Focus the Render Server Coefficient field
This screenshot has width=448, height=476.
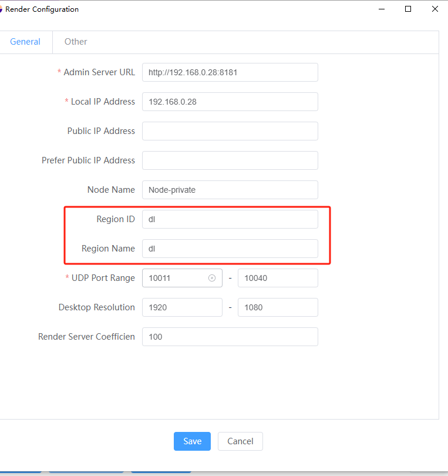[230, 337]
